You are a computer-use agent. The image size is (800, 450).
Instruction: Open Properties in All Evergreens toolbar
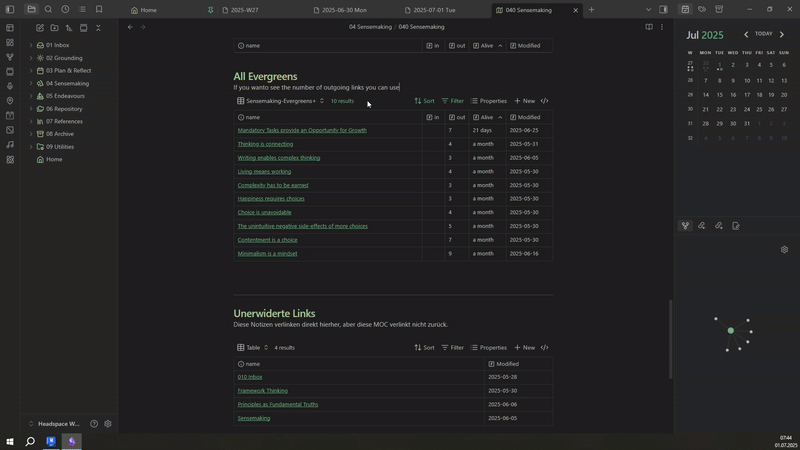pos(489,101)
